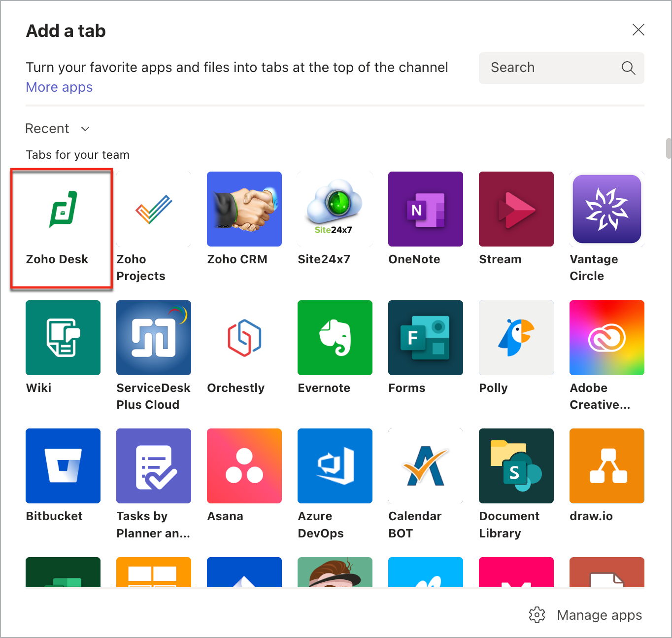Click the draw.io label text
672x638 pixels.
pyautogui.click(x=591, y=516)
